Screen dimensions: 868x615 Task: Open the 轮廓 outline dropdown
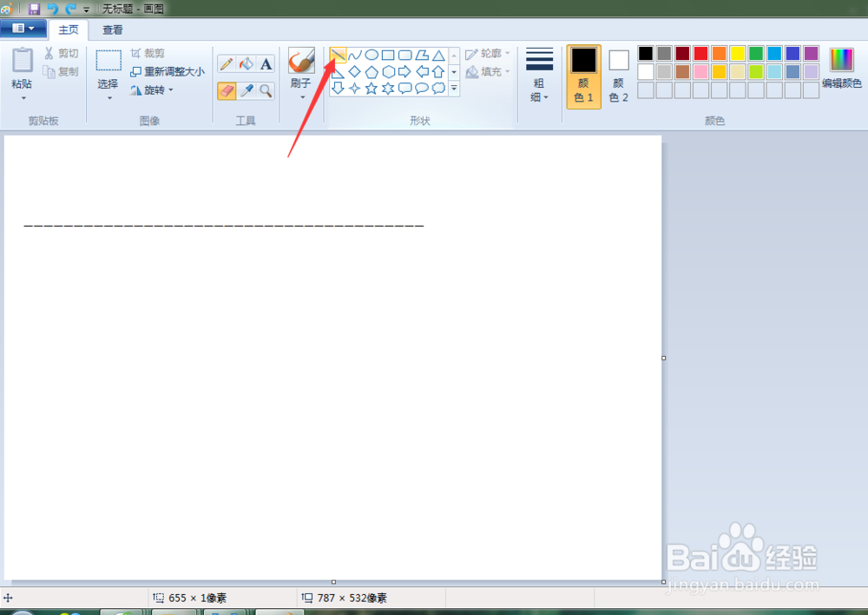point(488,53)
